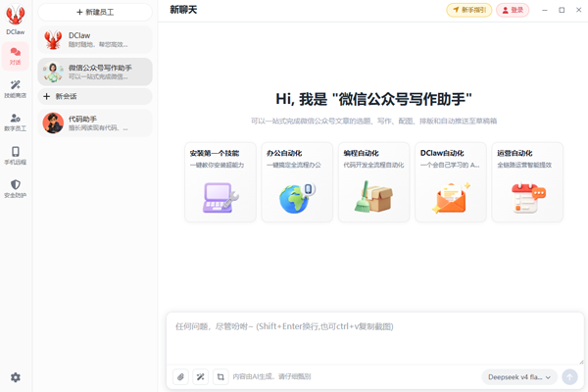
Task: Click the broom and box illustration
Action: (373, 197)
